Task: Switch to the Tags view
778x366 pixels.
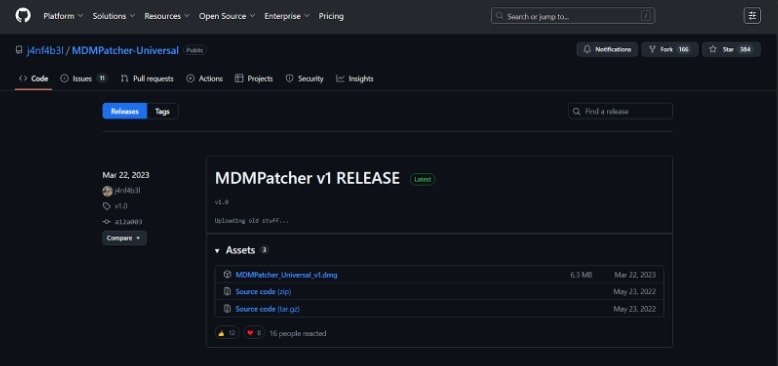Action: pyautogui.click(x=162, y=111)
